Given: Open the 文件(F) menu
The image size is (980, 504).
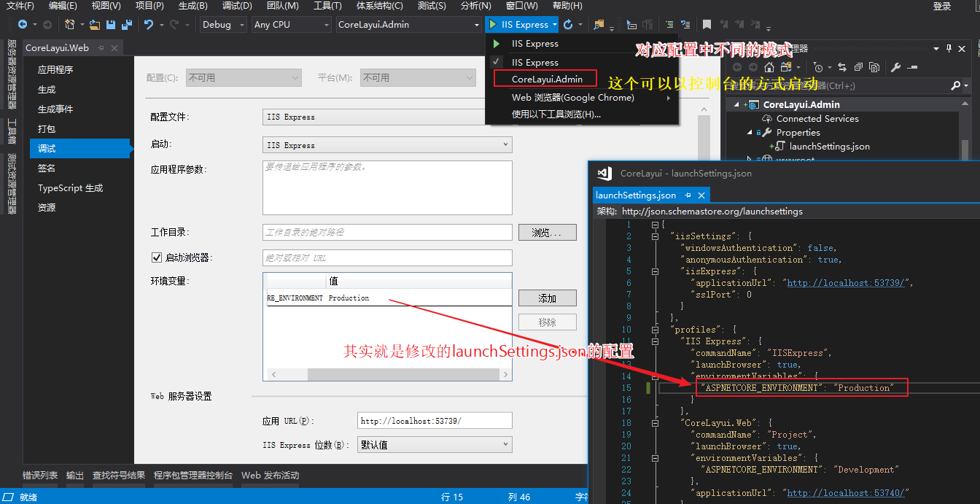Looking at the screenshot, I should [20, 6].
